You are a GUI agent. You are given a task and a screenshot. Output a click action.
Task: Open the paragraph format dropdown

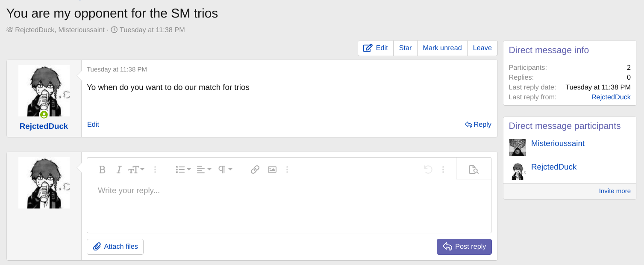225,170
